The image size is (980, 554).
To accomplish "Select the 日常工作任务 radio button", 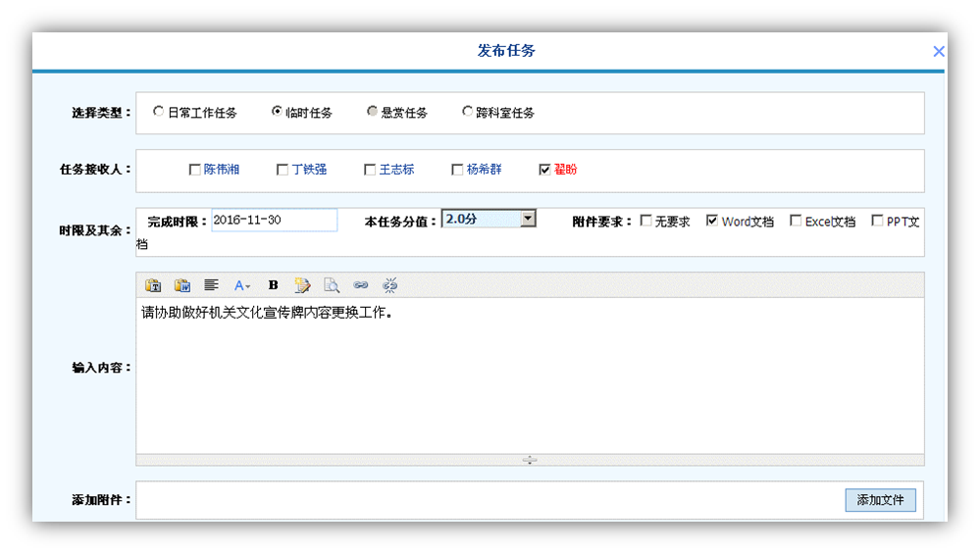I will tap(158, 111).
